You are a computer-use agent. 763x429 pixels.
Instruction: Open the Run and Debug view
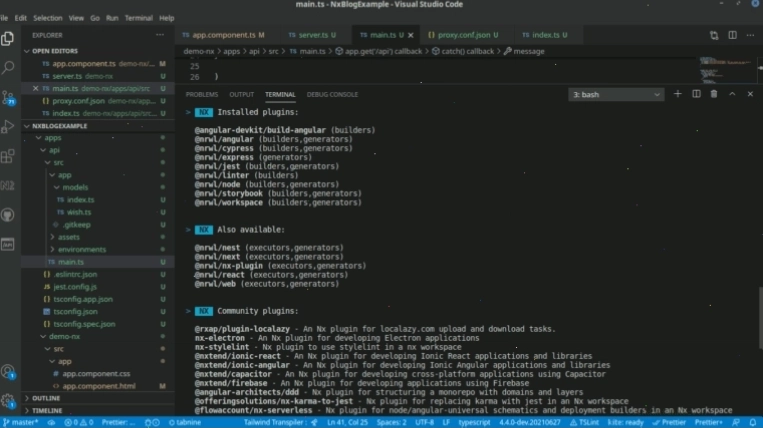8,126
